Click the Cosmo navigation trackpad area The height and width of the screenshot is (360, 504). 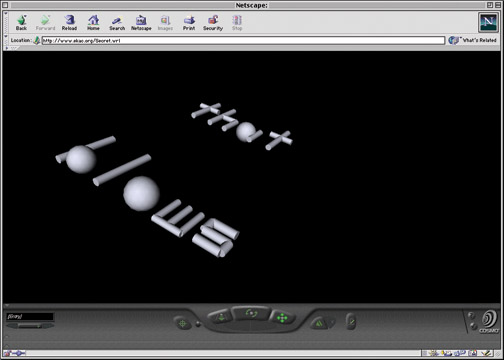click(x=252, y=326)
